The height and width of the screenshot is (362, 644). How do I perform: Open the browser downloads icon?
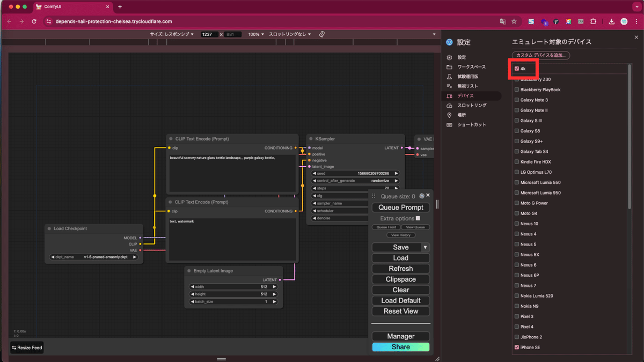612,21
